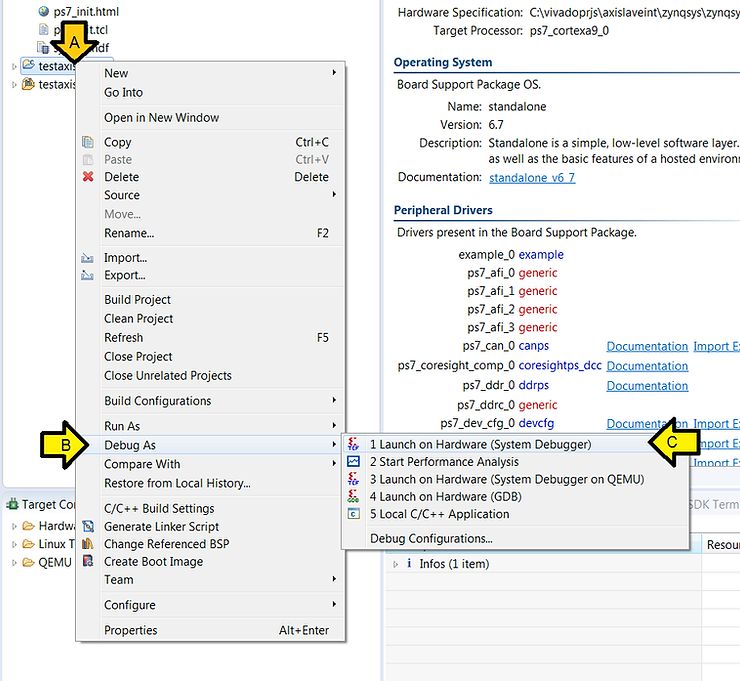Click the second testaxis project folder icon
740x681 pixels.
pos(29,84)
